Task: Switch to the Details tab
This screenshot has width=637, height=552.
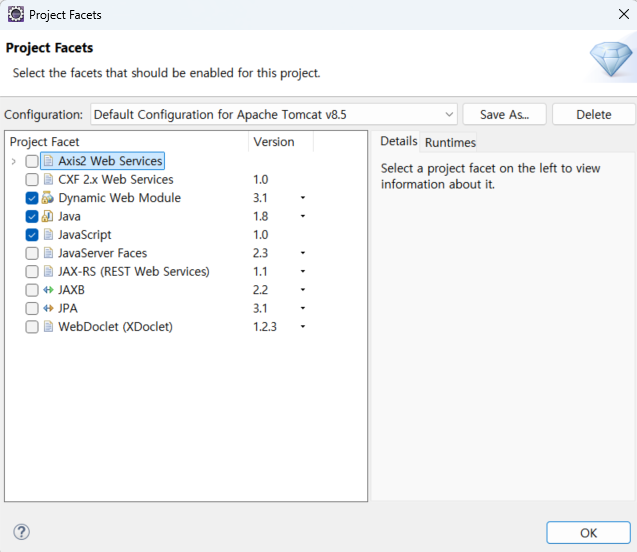Action: point(399,141)
